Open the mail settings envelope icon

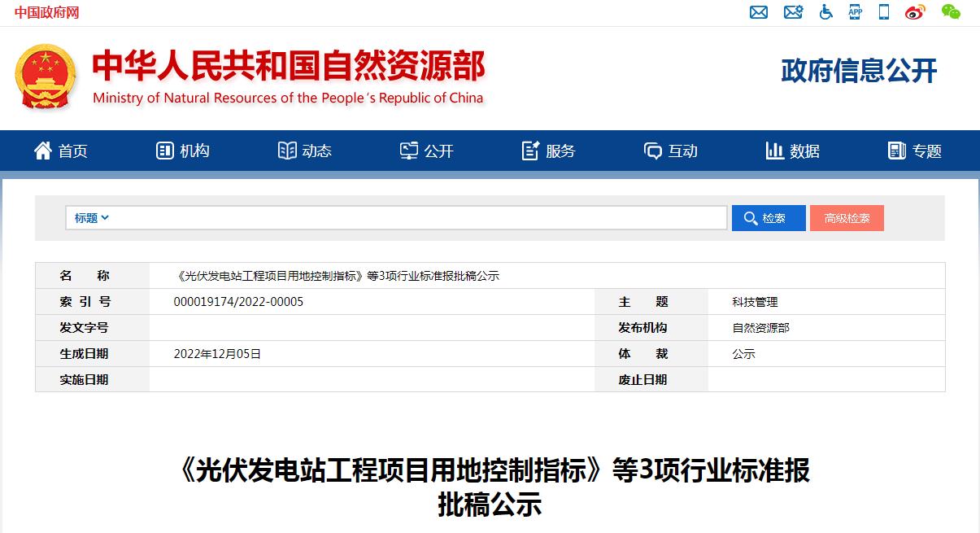click(x=793, y=12)
